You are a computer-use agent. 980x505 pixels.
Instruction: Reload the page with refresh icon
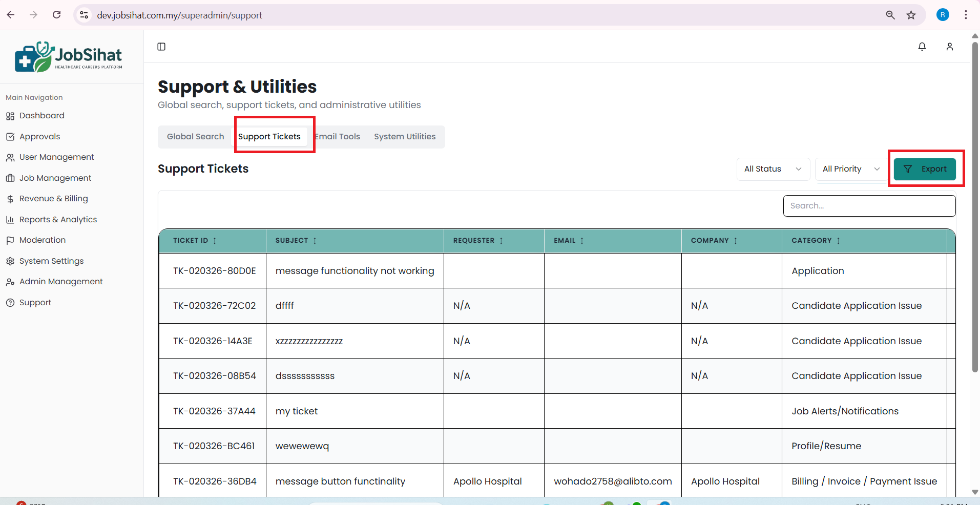pos(57,15)
